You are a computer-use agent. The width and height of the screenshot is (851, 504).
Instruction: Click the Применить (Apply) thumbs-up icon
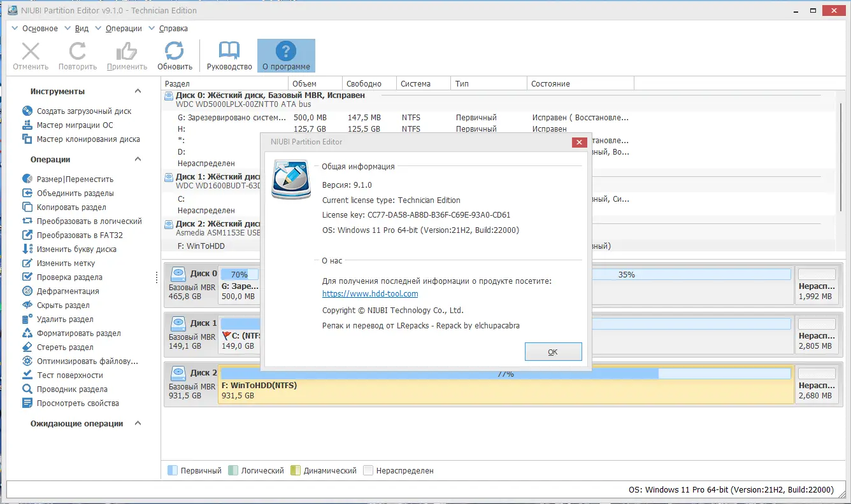(x=126, y=55)
